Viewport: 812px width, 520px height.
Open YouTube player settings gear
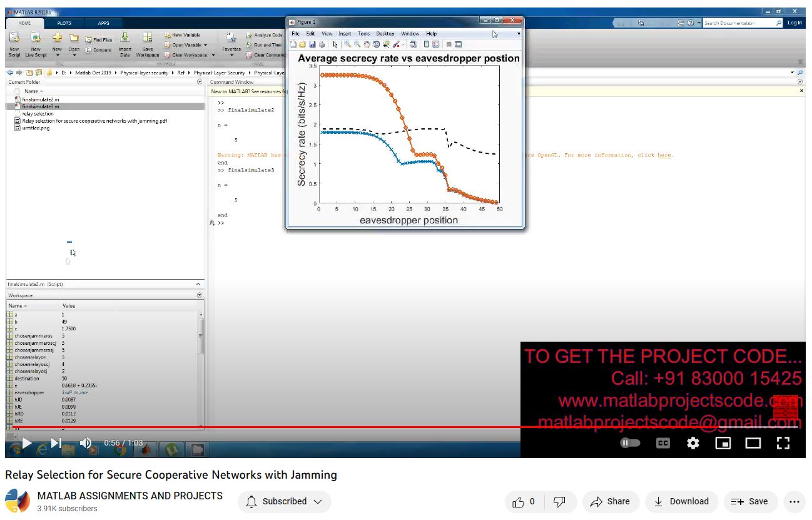[x=693, y=443]
